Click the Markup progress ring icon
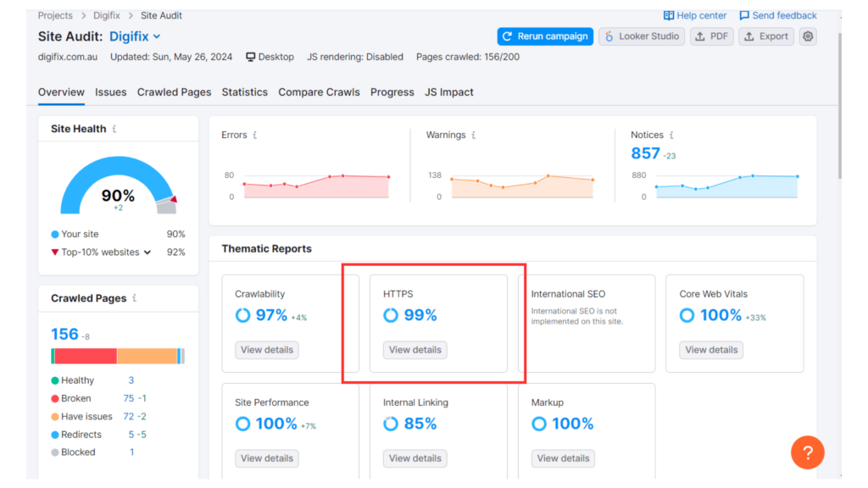Viewport: 868px width, 488px height. (538, 424)
